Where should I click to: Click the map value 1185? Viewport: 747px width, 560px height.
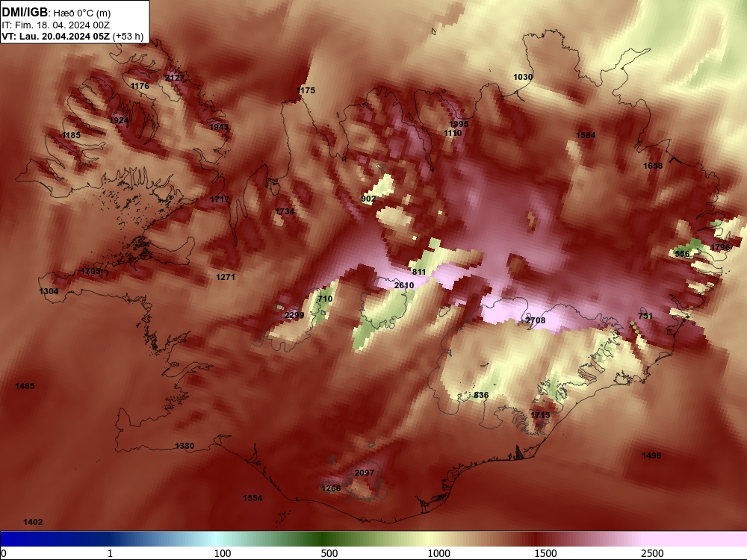[x=71, y=135]
